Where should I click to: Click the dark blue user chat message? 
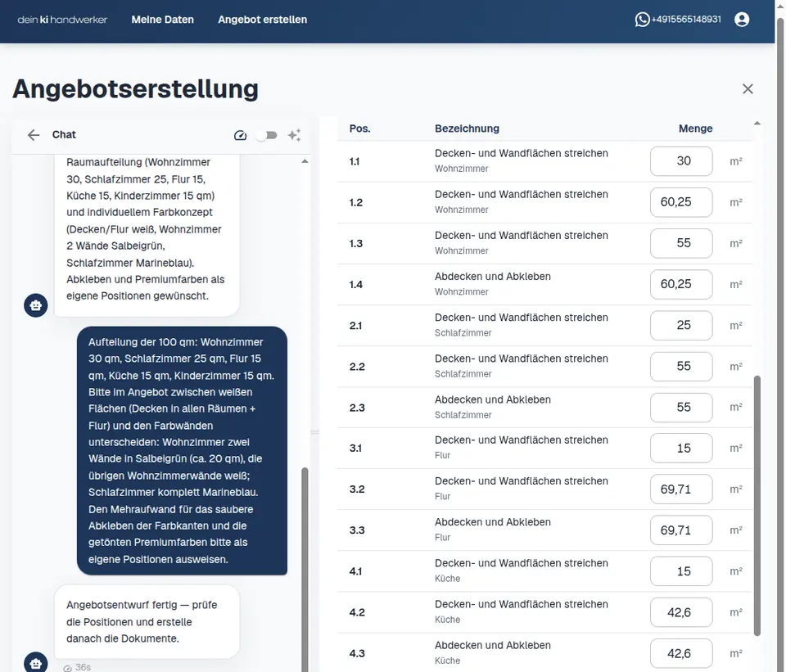coord(182,450)
